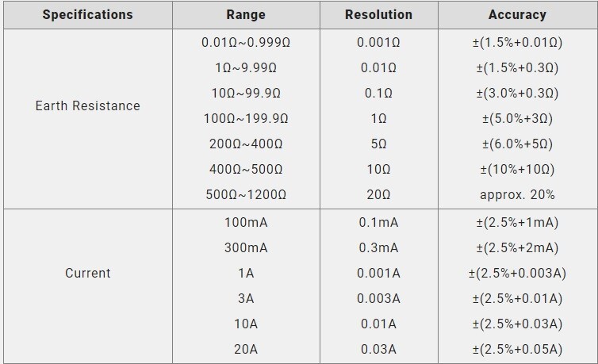Click the 0.01Ω~0.999Ω range cell

pyautogui.click(x=246, y=42)
